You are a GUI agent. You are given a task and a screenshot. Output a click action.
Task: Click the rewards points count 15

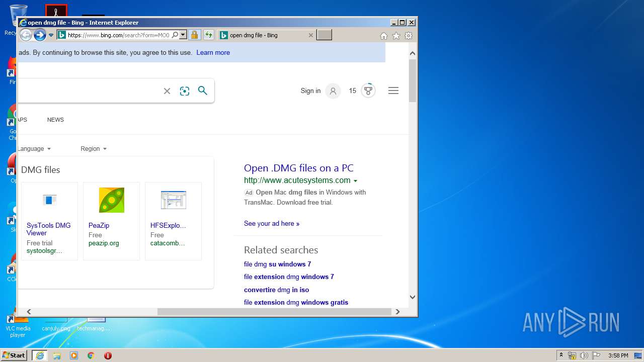[352, 91]
